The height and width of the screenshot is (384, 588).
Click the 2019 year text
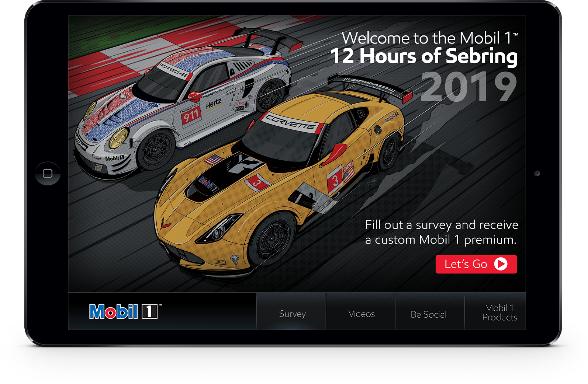tap(468, 87)
